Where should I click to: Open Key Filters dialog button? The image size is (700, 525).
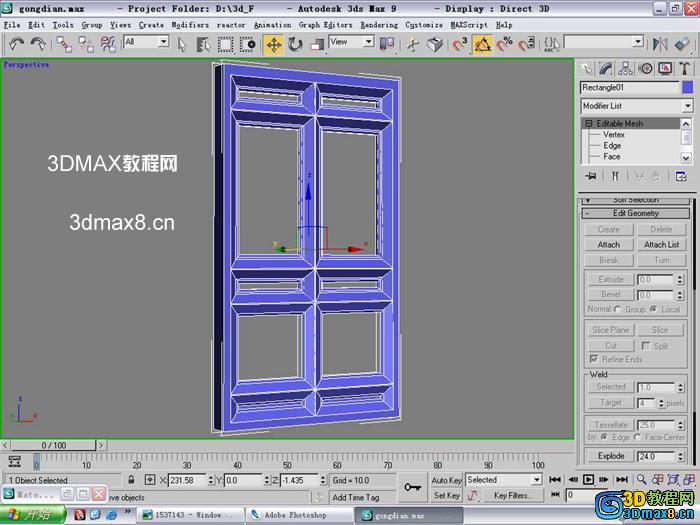[511, 495]
